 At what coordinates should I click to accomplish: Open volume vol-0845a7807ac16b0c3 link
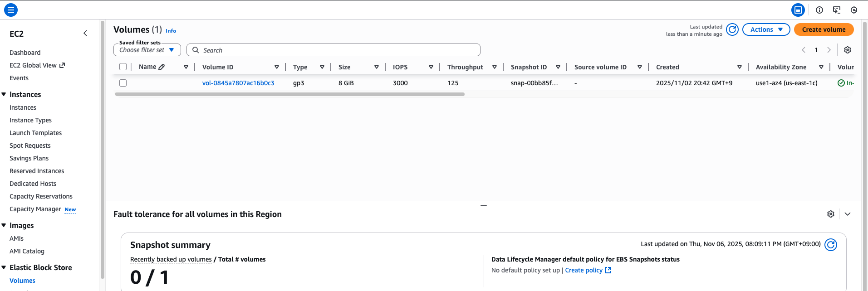238,83
